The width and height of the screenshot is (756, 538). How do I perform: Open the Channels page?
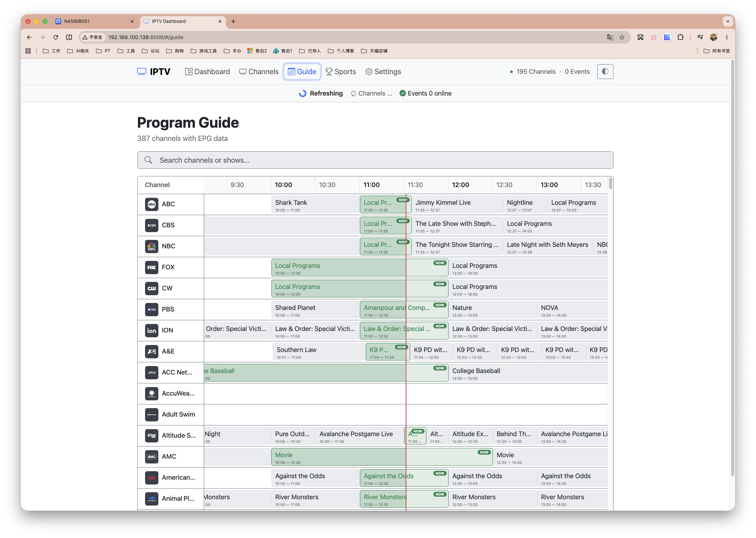[x=259, y=72]
